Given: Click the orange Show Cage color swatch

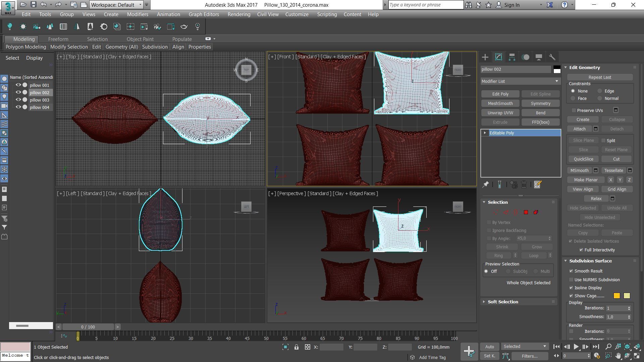Looking at the screenshot, I should pos(616,296).
